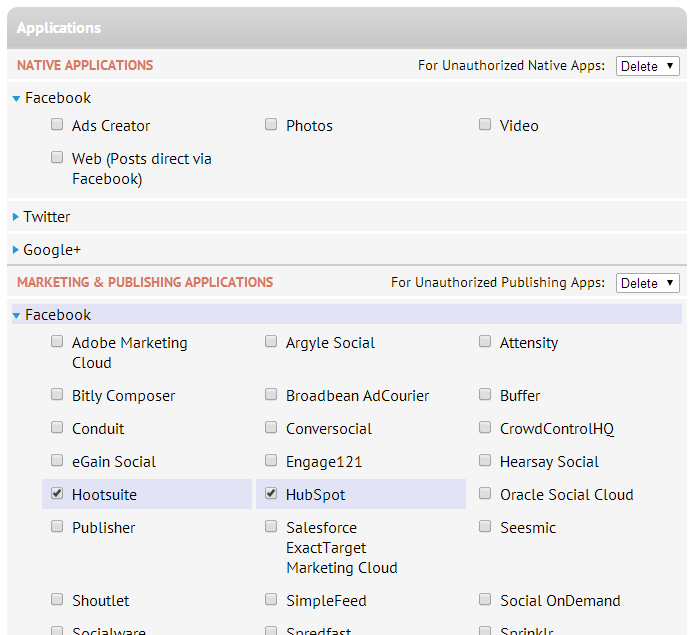The image size is (694, 635).
Task: Click the Buffer label text
Action: coord(520,396)
